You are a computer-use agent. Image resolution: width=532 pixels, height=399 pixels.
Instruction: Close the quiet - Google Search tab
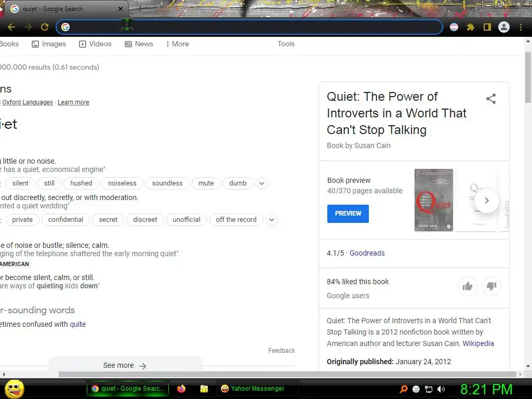click(120, 9)
